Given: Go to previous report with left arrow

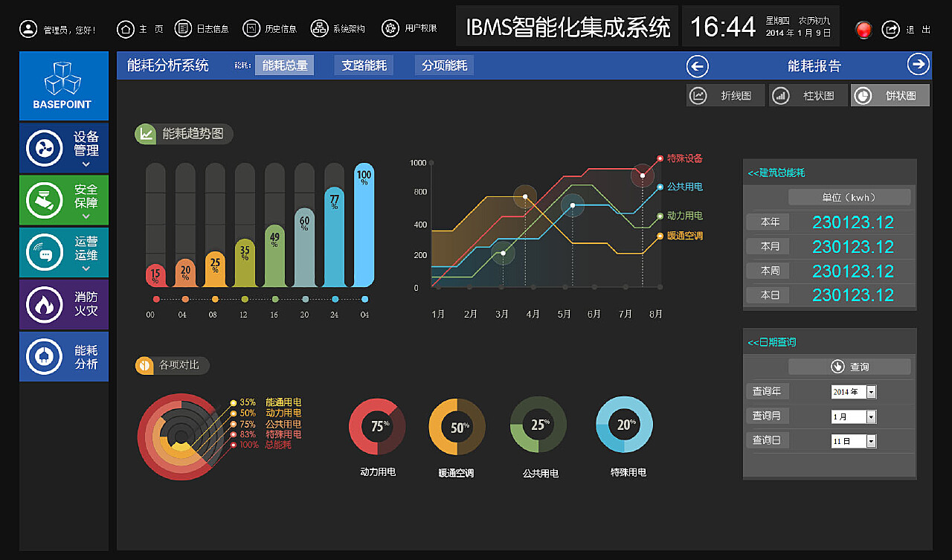Looking at the screenshot, I should (x=697, y=66).
